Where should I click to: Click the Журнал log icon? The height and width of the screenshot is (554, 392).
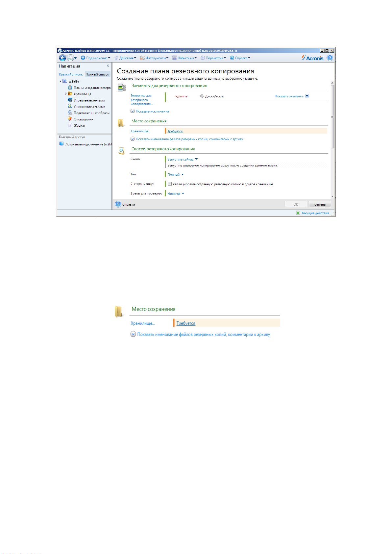70,125
